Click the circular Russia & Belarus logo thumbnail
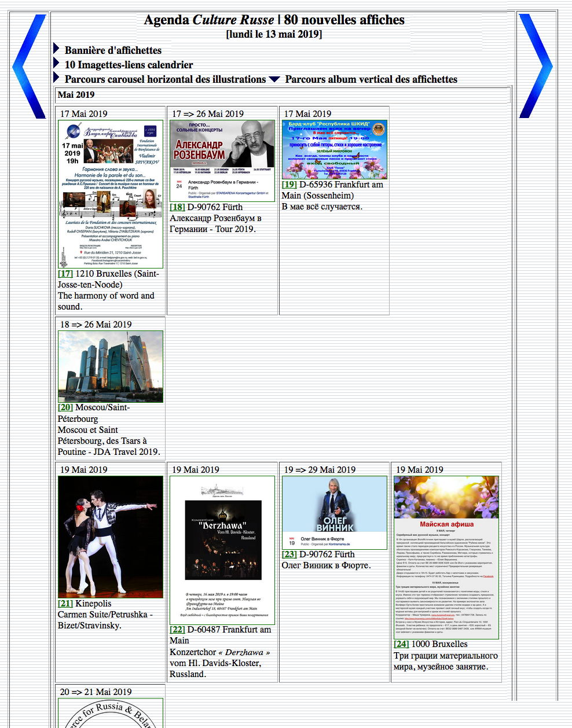572x728 pixels. (111, 713)
